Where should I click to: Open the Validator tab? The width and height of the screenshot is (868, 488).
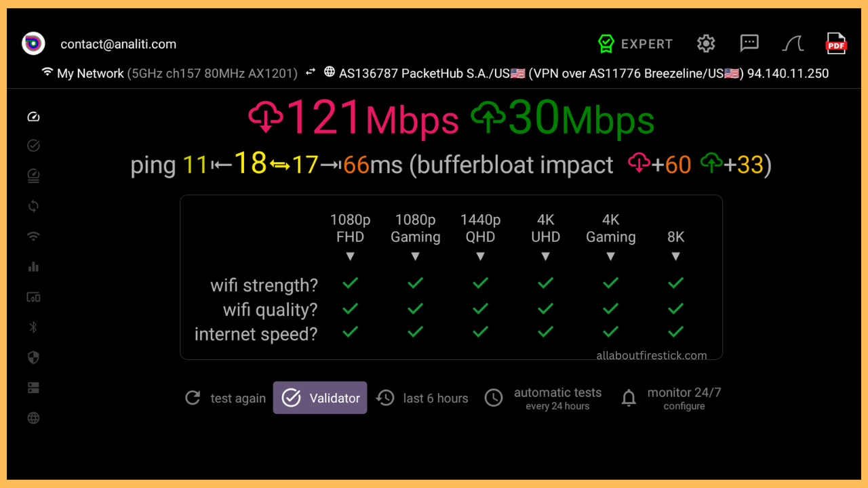point(320,398)
